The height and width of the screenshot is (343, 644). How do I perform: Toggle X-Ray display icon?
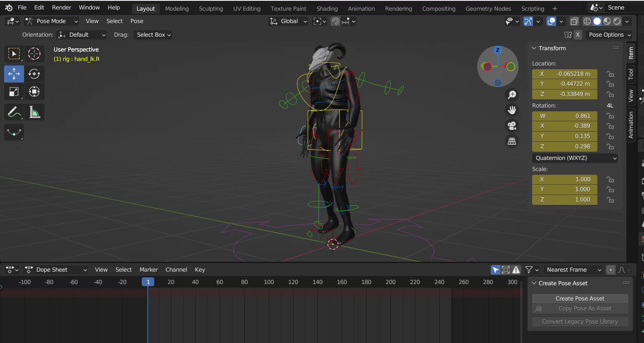[x=574, y=21]
